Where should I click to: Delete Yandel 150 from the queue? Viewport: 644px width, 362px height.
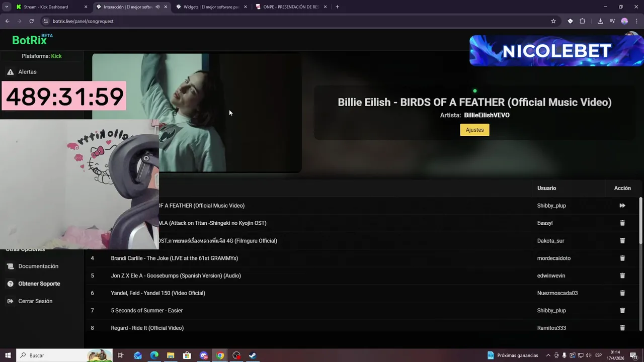point(622,293)
